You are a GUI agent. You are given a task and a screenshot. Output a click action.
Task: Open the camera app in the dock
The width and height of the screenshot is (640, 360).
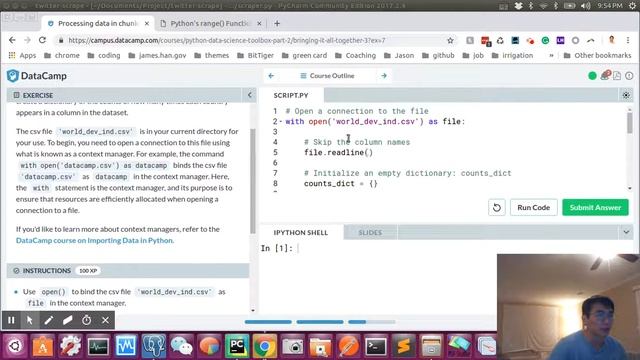[x=292, y=346]
